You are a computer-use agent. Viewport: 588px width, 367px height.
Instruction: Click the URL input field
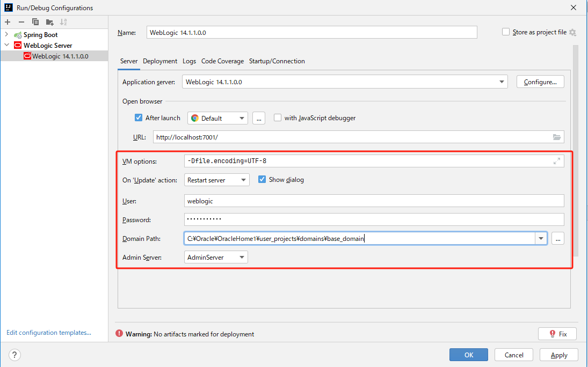[x=359, y=137]
